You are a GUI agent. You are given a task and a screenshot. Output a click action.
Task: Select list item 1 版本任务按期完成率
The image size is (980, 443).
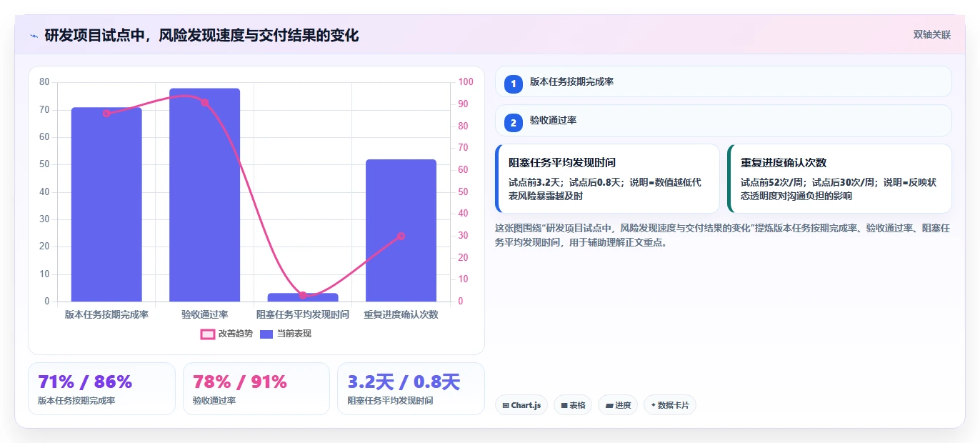pyautogui.click(x=723, y=81)
